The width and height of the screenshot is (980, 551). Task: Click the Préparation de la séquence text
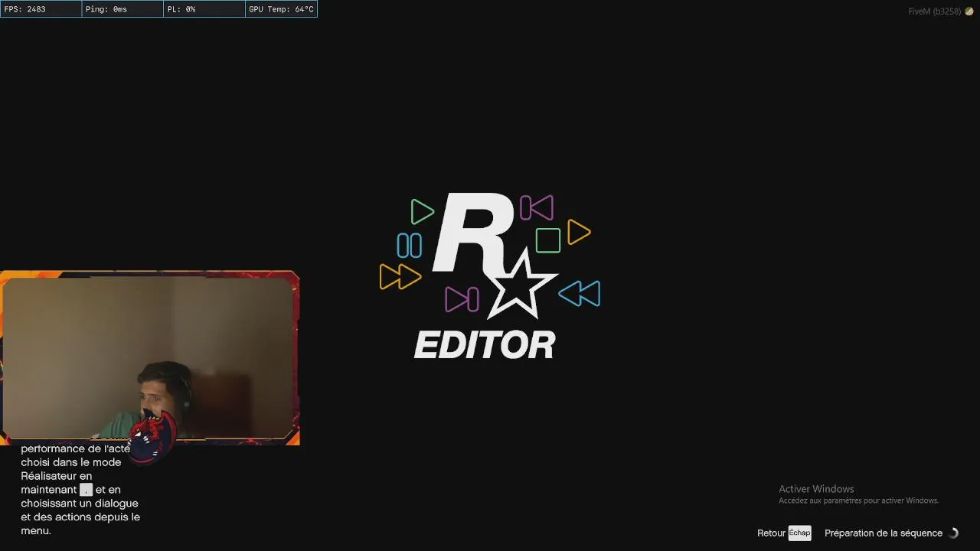(x=884, y=533)
